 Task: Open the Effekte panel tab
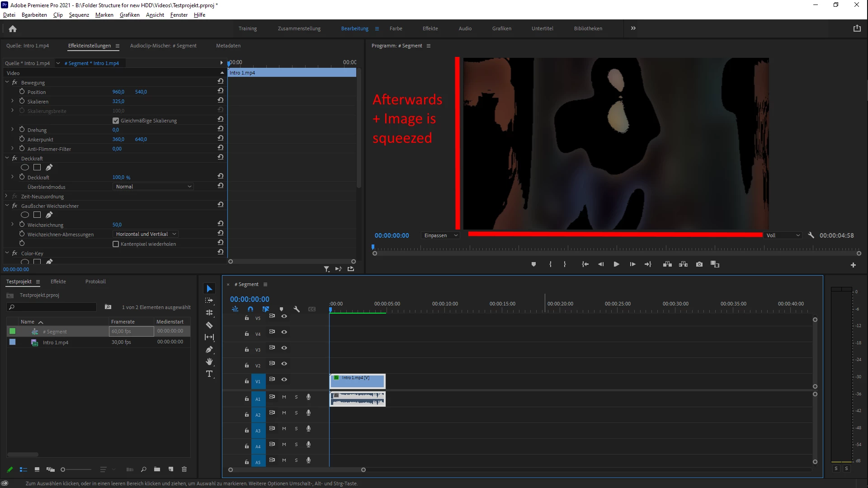tap(58, 282)
